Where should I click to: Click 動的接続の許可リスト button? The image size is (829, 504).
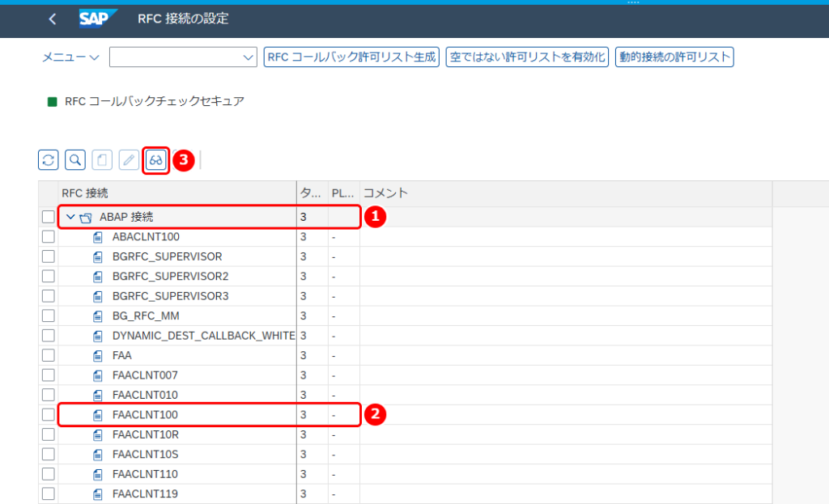pos(674,57)
